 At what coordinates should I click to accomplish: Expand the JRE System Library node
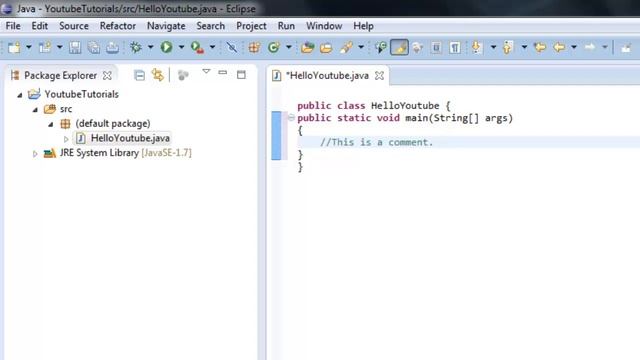(35, 154)
